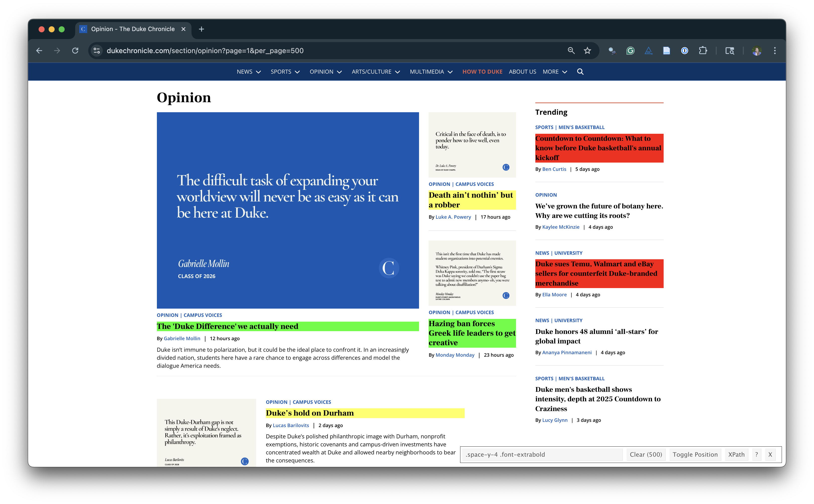This screenshot has width=814, height=504.
Task: Click the CSS selector input field
Action: (x=542, y=454)
